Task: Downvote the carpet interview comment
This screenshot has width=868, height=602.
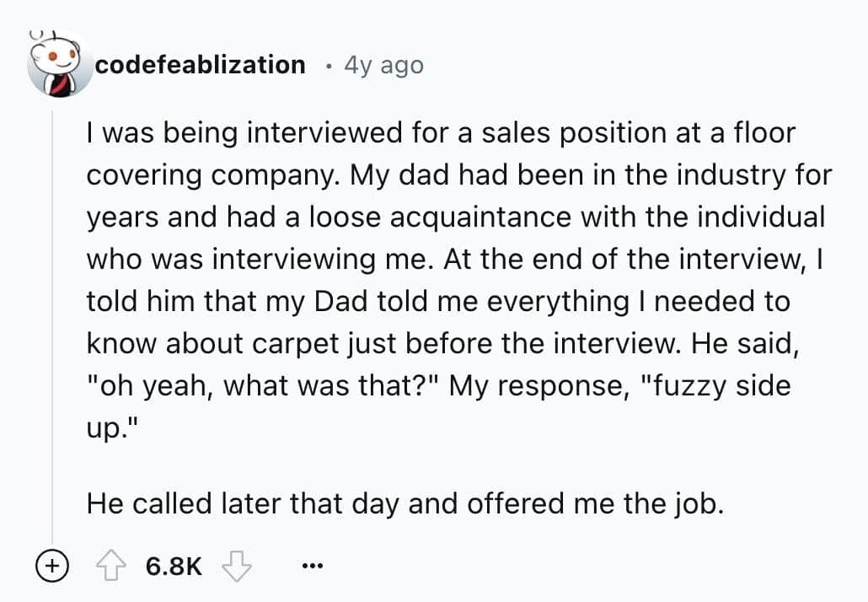Action: (x=236, y=565)
